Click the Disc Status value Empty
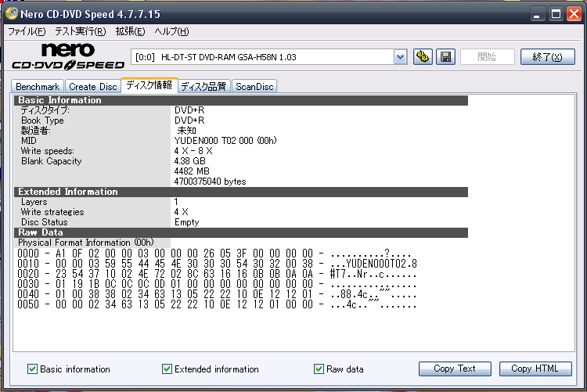 tap(187, 222)
